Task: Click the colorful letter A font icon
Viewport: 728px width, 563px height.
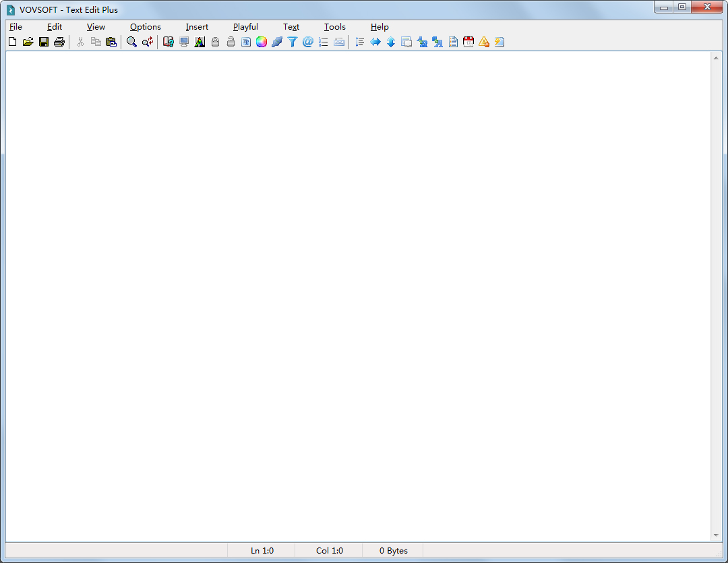Action: pos(200,42)
